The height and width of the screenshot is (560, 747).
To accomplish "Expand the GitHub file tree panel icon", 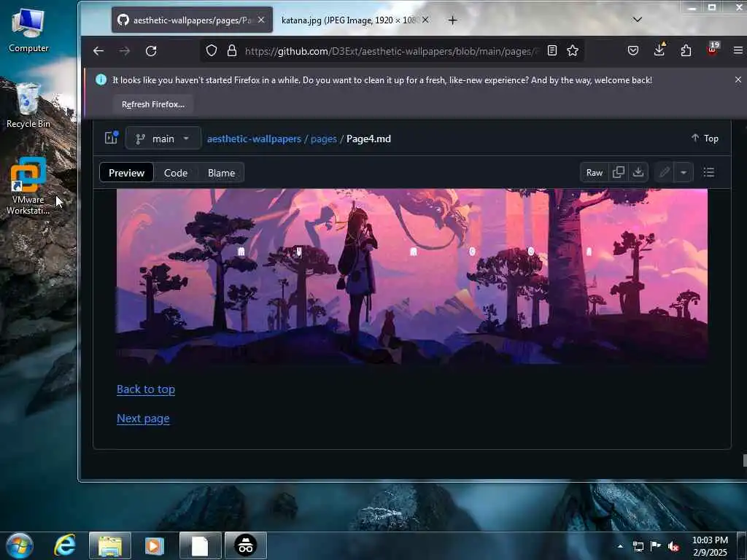I will tap(111, 138).
